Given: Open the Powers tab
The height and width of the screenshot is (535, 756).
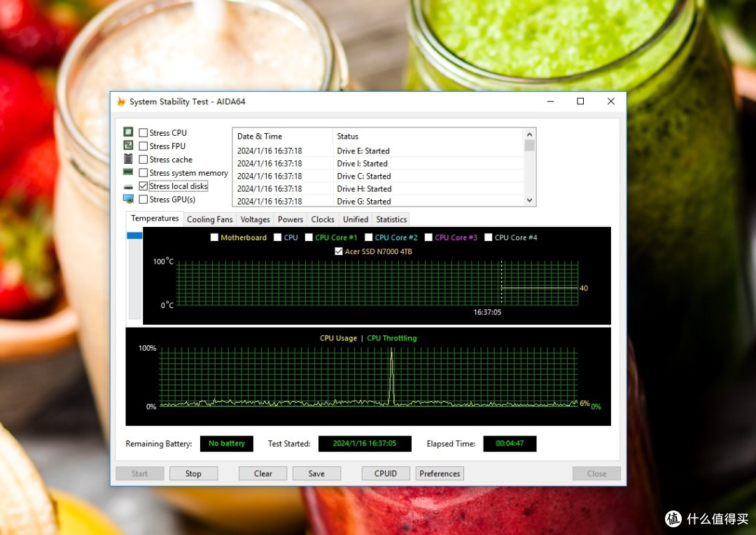Looking at the screenshot, I should [x=290, y=219].
